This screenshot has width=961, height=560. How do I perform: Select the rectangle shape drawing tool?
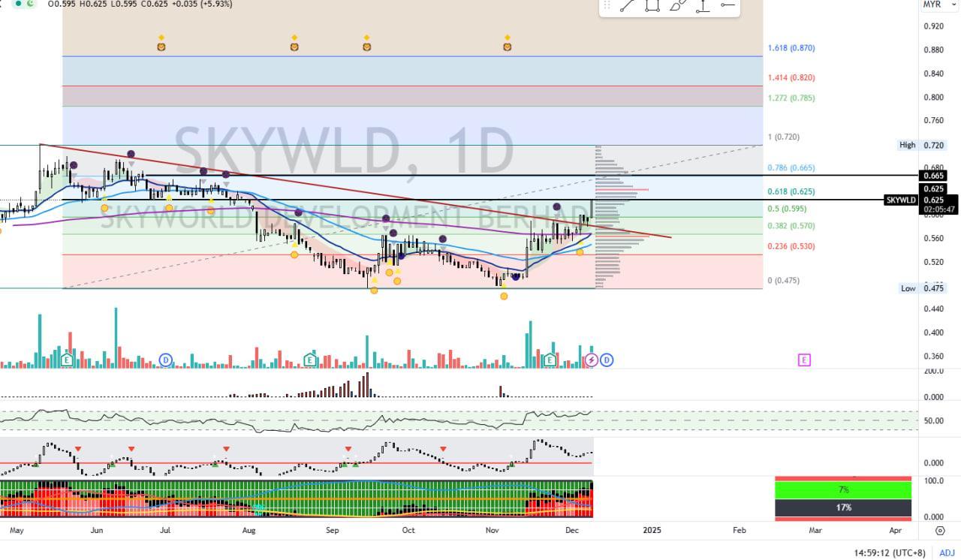click(652, 6)
